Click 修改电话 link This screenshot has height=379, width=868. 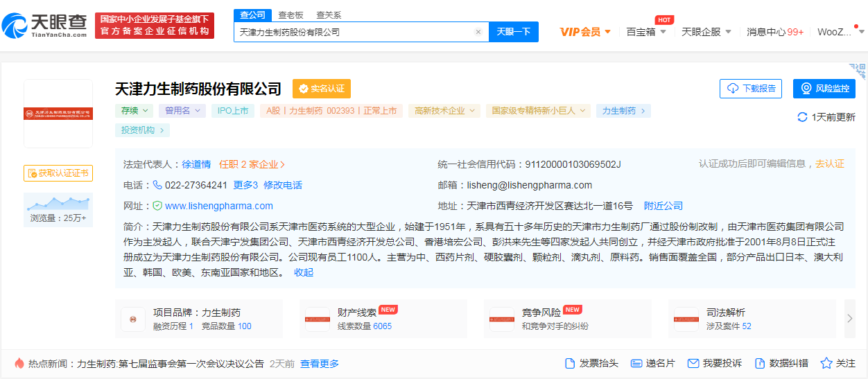(x=283, y=185)
